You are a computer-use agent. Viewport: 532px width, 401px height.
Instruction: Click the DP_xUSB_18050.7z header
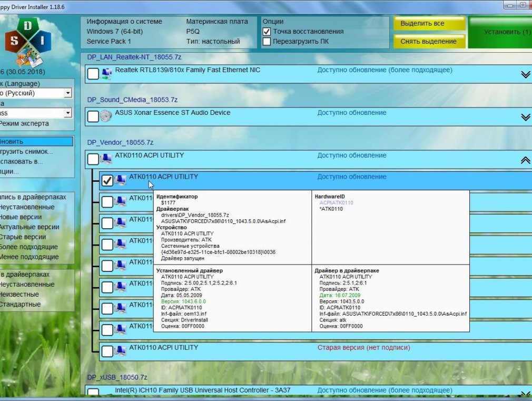coord(117,378)
